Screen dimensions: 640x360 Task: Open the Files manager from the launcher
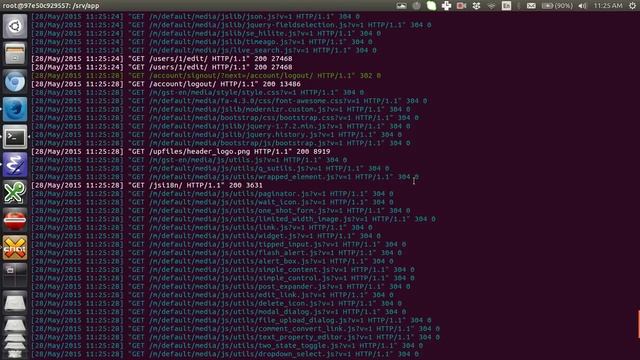[15, 54]
